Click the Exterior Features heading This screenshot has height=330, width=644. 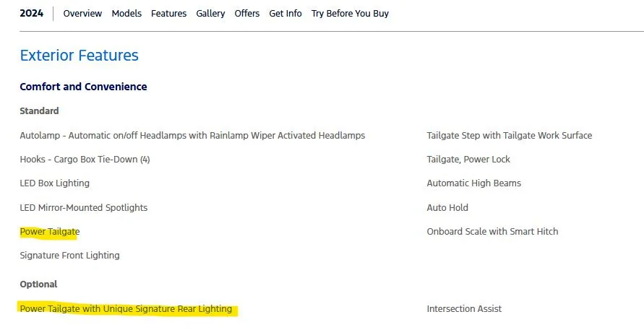[79, 56]
